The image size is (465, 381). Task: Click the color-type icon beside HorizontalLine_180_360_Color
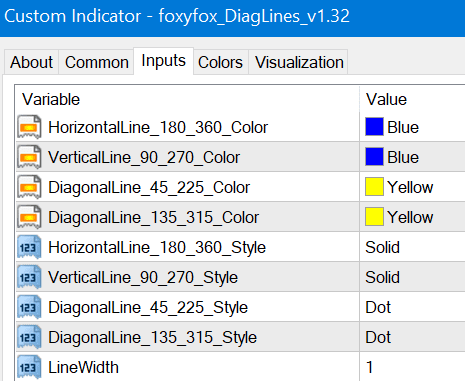point(29,127)
